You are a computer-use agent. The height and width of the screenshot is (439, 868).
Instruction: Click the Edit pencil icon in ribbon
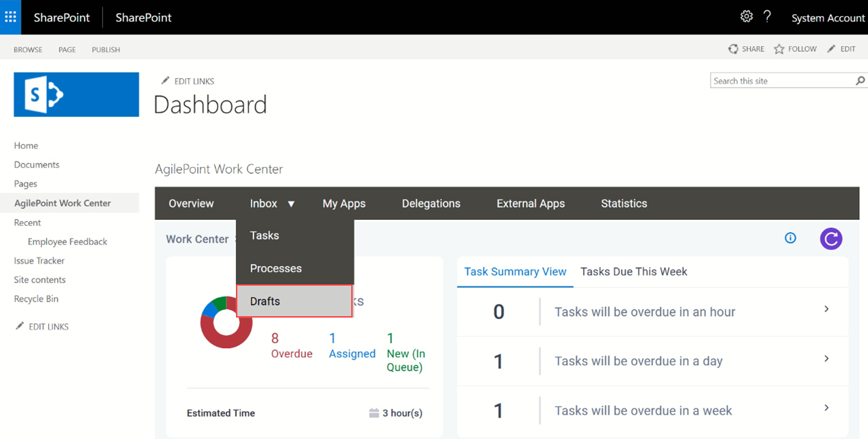(831, 49)
